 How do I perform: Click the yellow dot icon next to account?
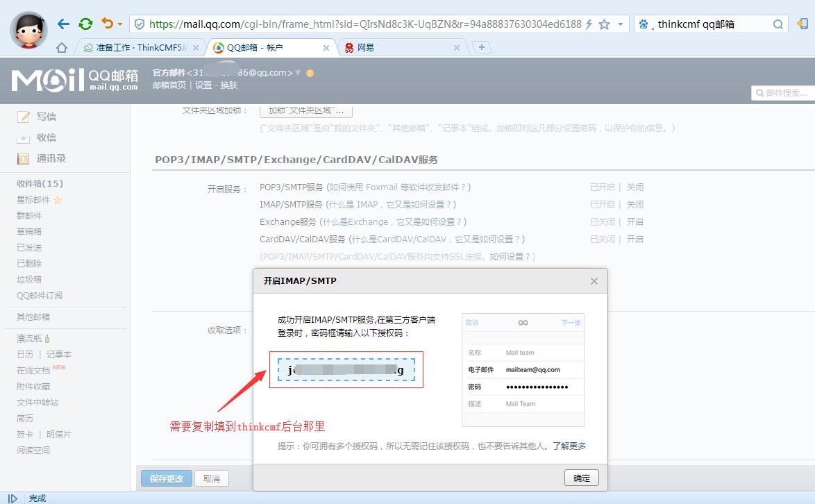(x=310, y=74)
